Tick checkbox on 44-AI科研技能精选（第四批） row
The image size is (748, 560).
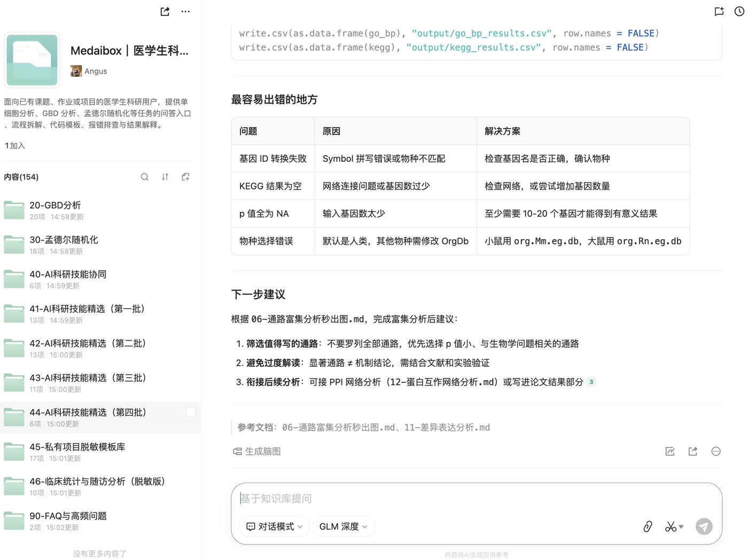pos(191,412)
